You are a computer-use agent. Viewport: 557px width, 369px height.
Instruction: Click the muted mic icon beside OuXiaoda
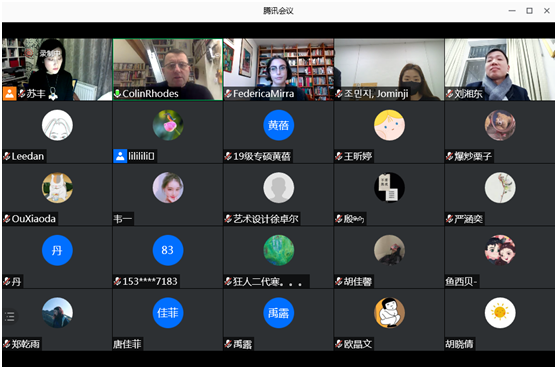(7, 219)
